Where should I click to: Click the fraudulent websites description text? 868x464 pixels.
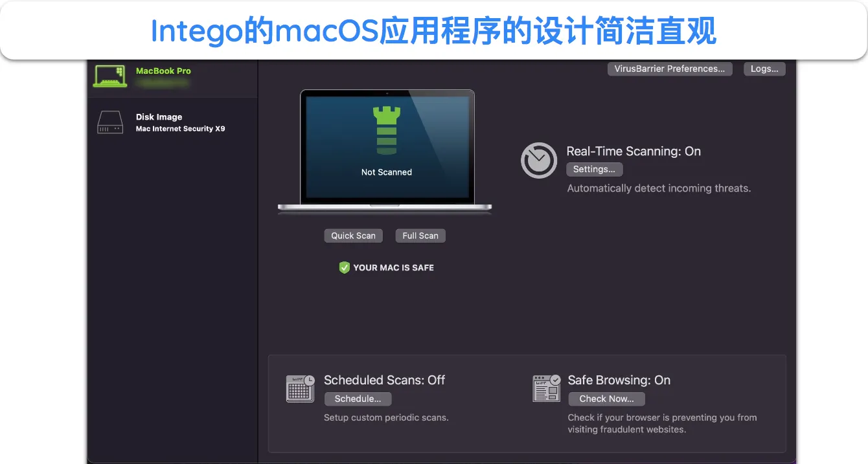tap(662, 423)
